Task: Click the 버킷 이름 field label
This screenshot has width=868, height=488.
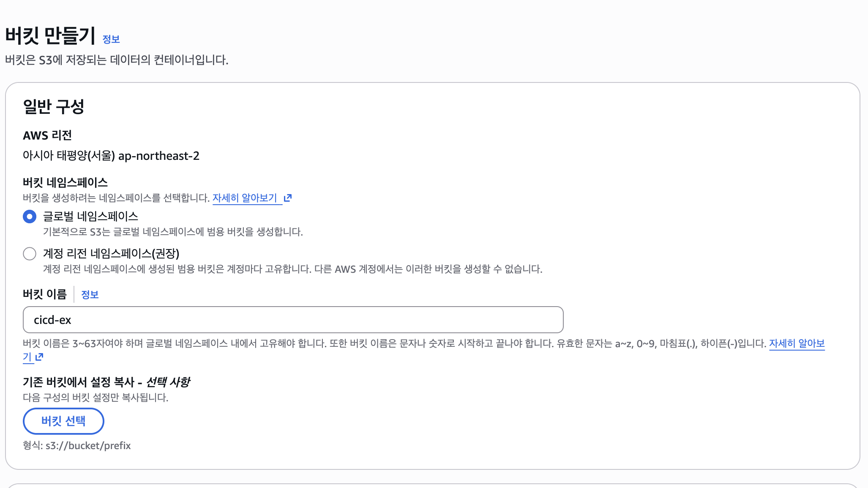Action: click(45, 294)
